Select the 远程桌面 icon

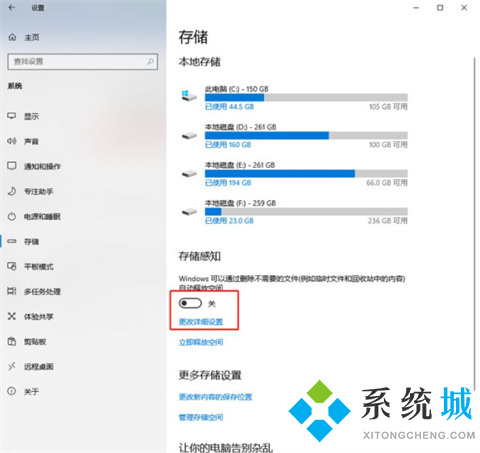point(12,366)
